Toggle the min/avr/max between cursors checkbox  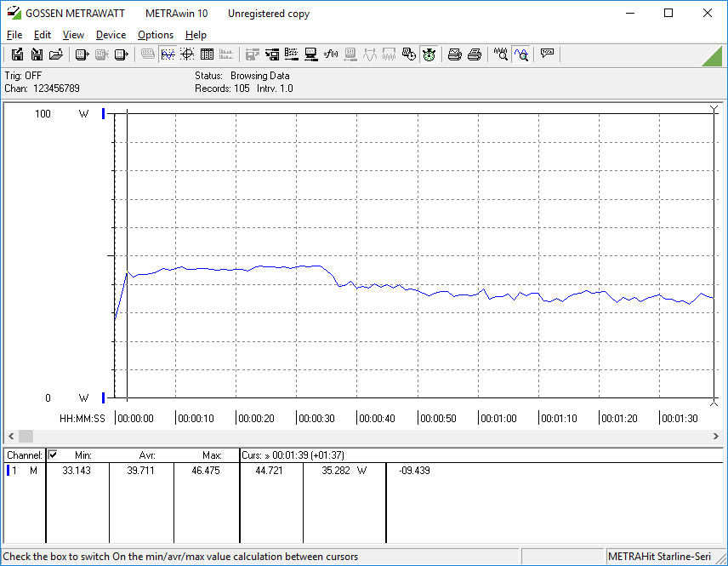click(53, 455)
